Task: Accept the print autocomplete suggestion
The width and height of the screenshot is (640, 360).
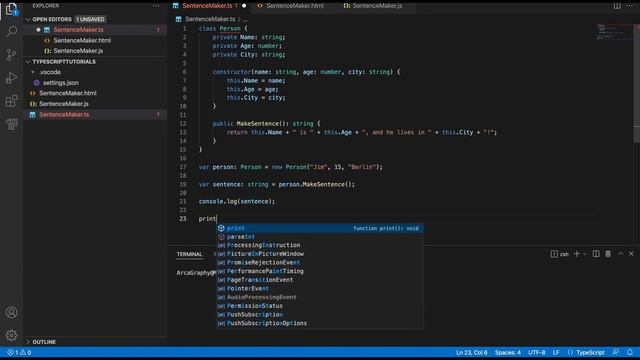Action: [x=320, y=228]
